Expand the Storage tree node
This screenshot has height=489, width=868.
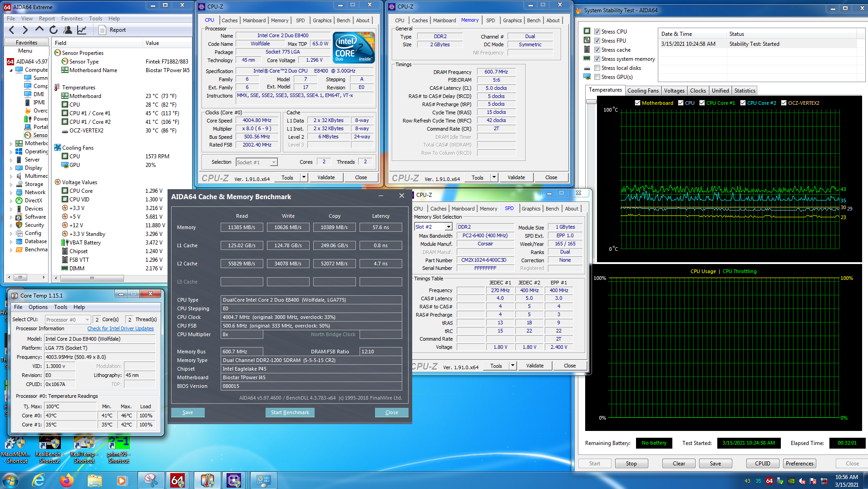coord(11,185)
